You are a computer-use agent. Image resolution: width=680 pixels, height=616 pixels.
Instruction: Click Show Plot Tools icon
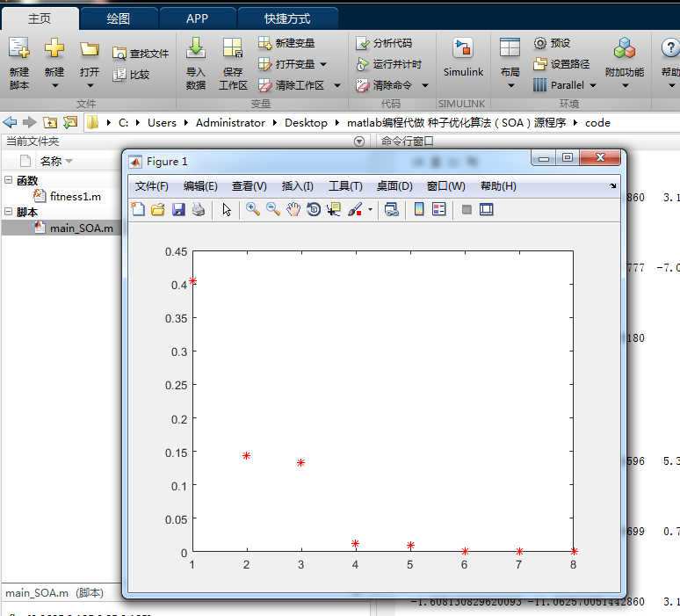[487, 209]
